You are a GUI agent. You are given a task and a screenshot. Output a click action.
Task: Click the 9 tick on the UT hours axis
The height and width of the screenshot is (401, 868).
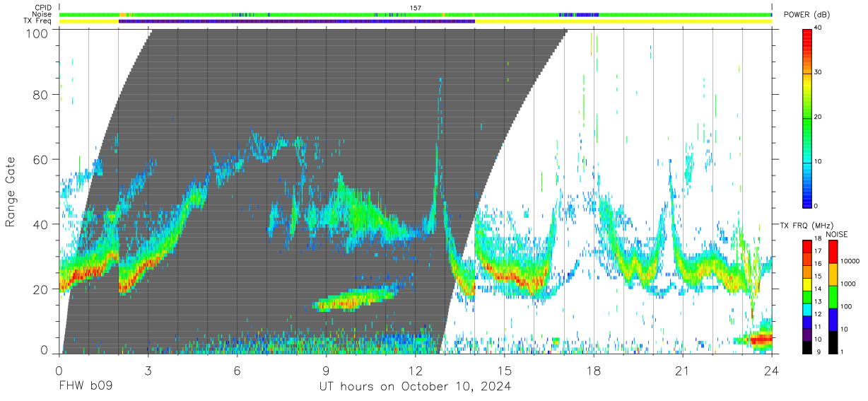click(x=326, y=371)
